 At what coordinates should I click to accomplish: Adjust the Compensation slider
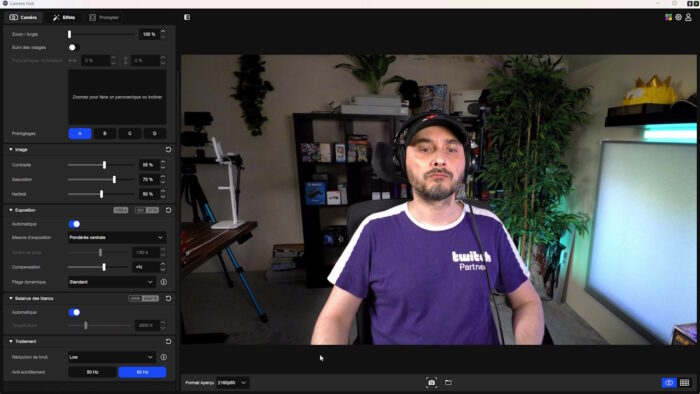(x=98, y=267)
